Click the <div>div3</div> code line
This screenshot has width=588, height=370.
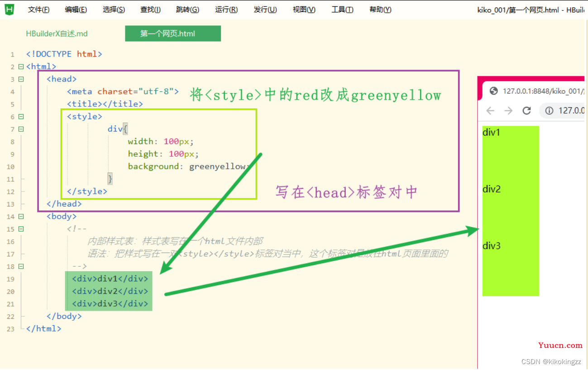[x=110, y=303]
